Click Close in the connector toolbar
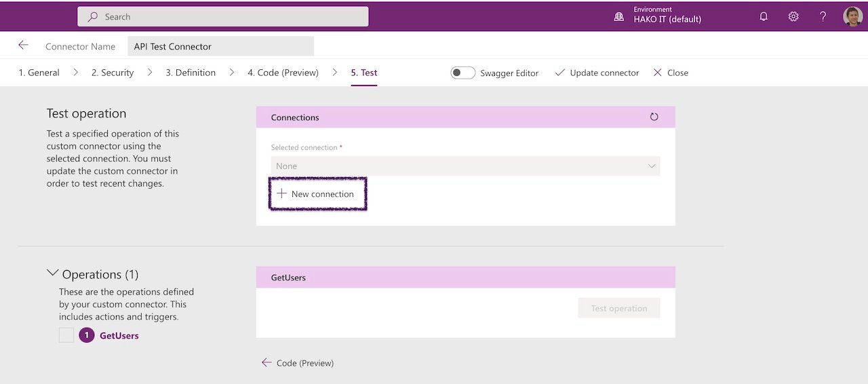Screen dimensions: 868x384 pyautogui.click(x=671, y=73)
